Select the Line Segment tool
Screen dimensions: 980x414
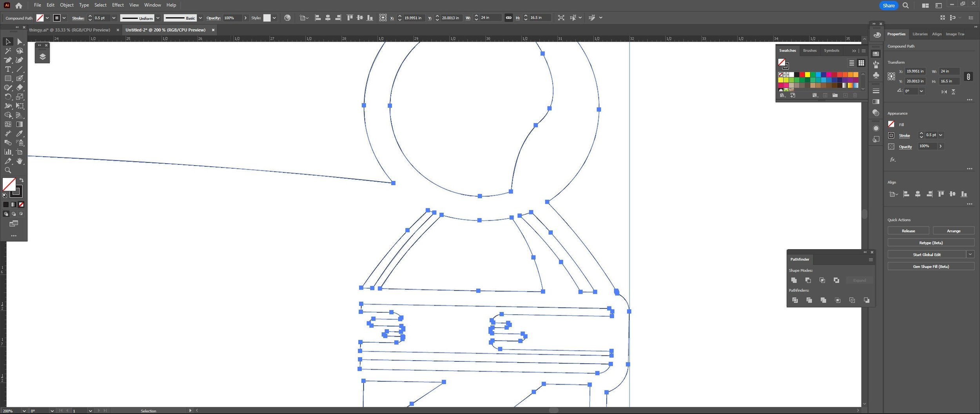20,69
